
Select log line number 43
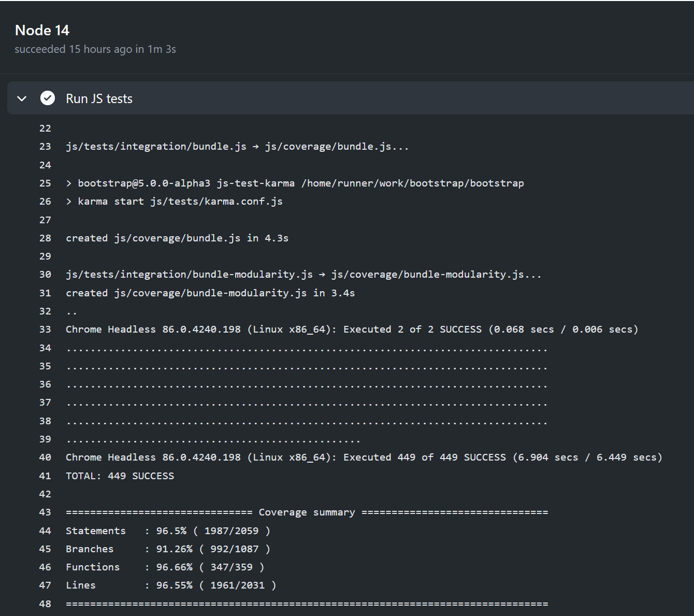(45, 512)
